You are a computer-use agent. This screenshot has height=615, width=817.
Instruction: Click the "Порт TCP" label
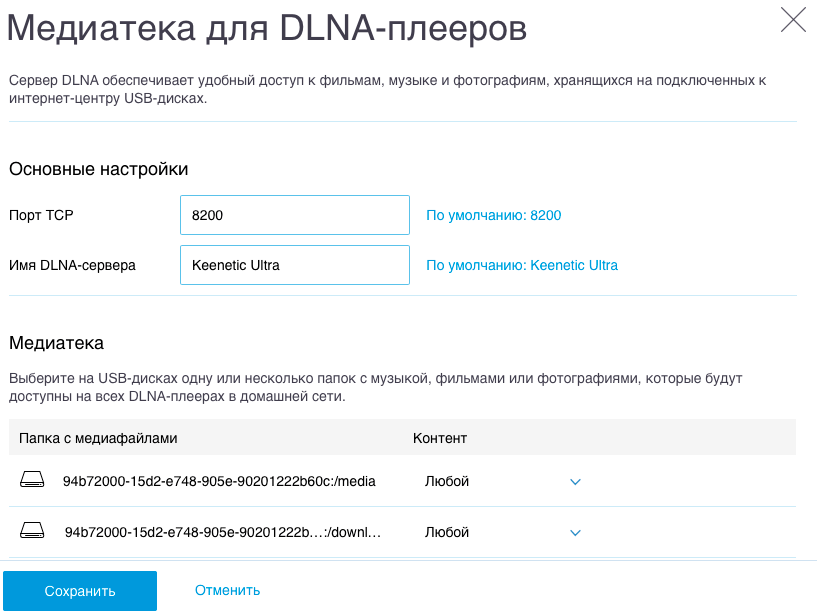click(41, 215)
